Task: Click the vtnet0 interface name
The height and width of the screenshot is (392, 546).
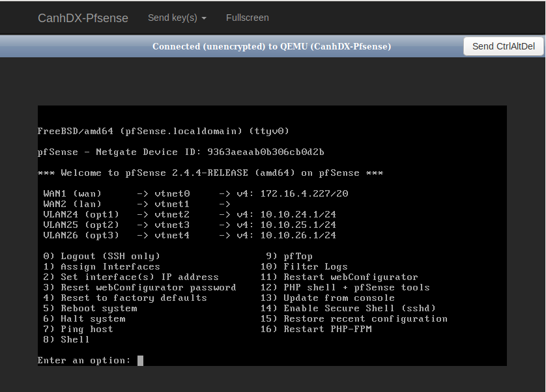Action: pyautogui.click(x=173, y=193)
